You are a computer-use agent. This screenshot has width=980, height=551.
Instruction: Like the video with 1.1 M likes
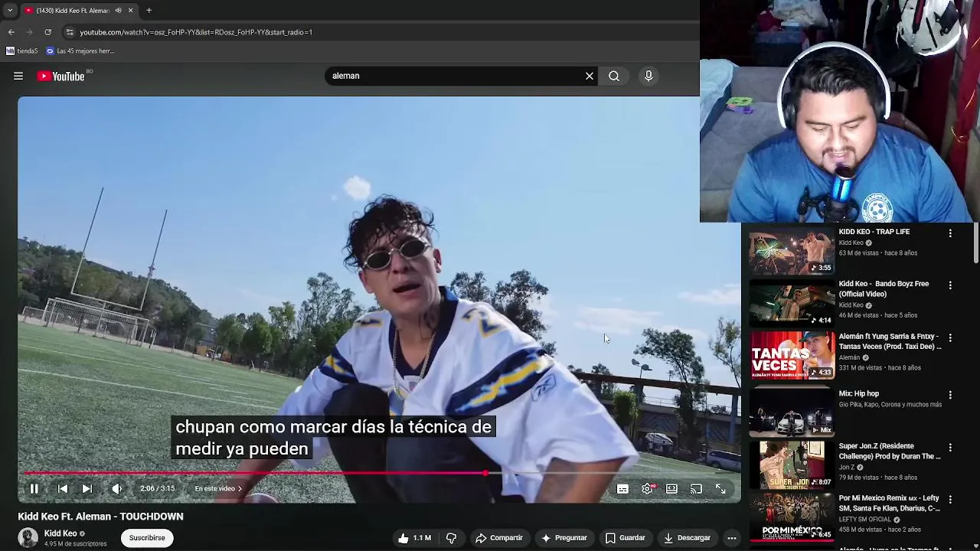click(x=413, y=538)
